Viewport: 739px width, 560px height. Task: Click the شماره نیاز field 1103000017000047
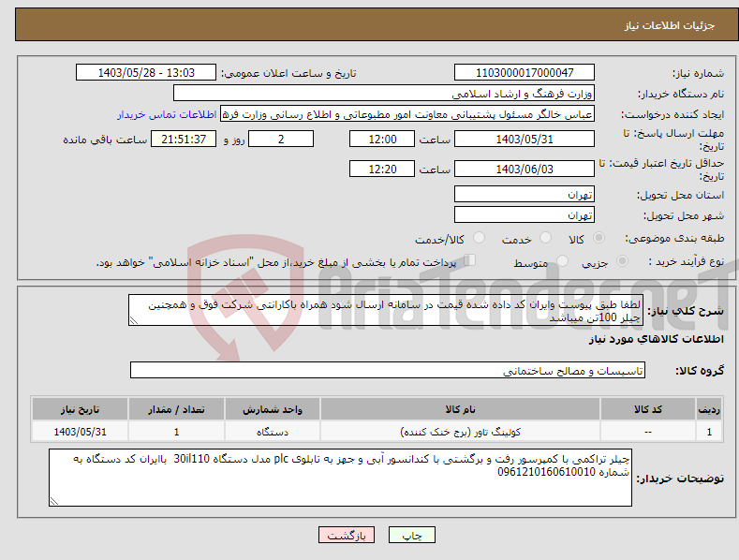[x=525, y=73]
